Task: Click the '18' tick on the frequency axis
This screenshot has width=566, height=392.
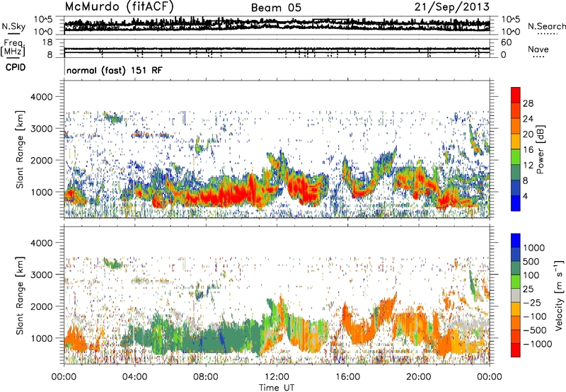Action: 47,42
